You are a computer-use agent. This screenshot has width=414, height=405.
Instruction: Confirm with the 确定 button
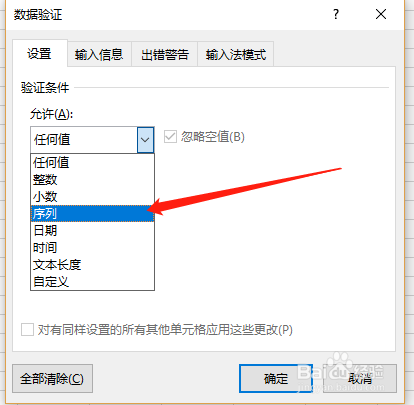276,379
